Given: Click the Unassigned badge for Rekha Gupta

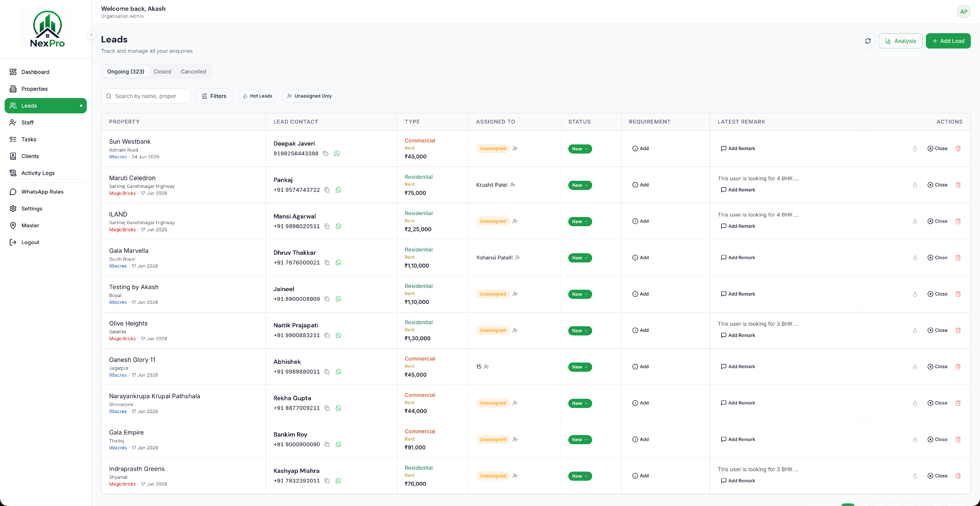Looking at the screenshot, I should [493, 403].
